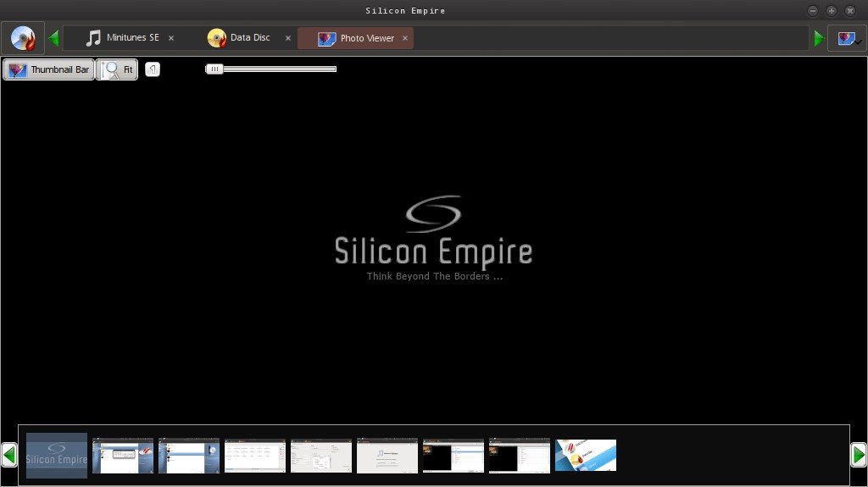Close the Silicon Empire window
The width and height of the screenshot is (868, 487).
[850, 10]
